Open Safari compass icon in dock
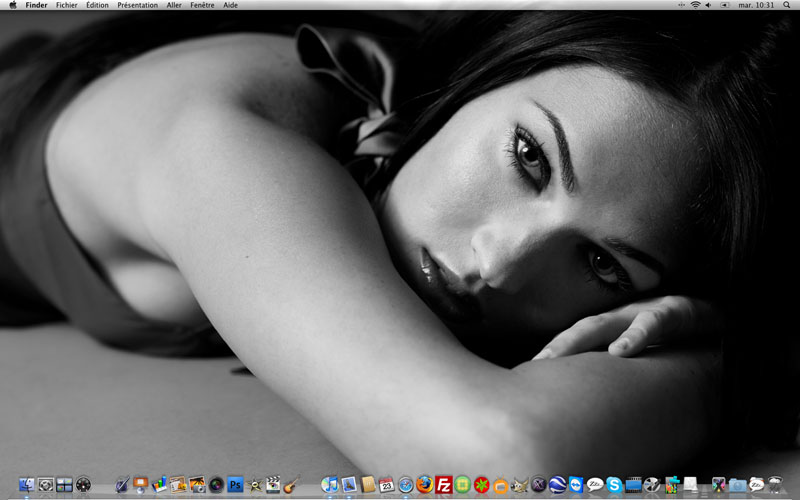This screenshot has width=800, height=500. coord(406,485)
